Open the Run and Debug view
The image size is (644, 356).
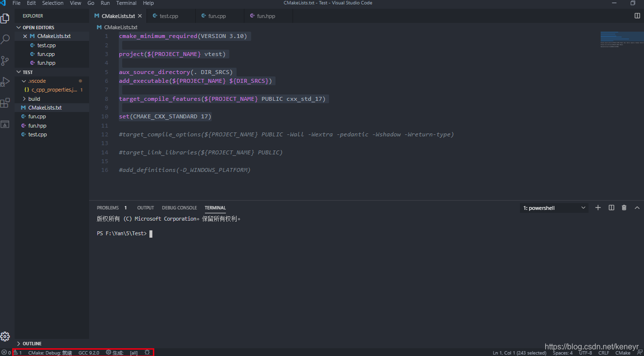click(5, 82)
